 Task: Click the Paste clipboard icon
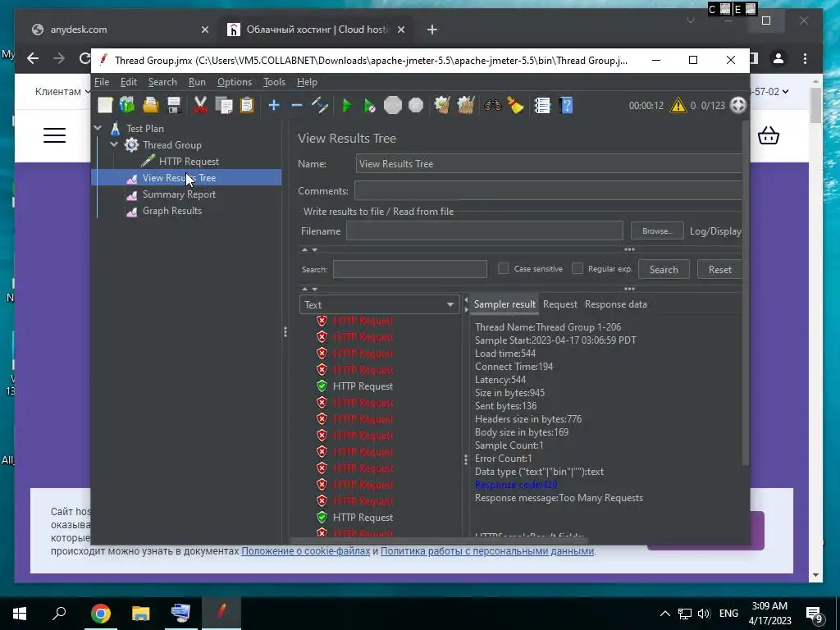(246, 105)
